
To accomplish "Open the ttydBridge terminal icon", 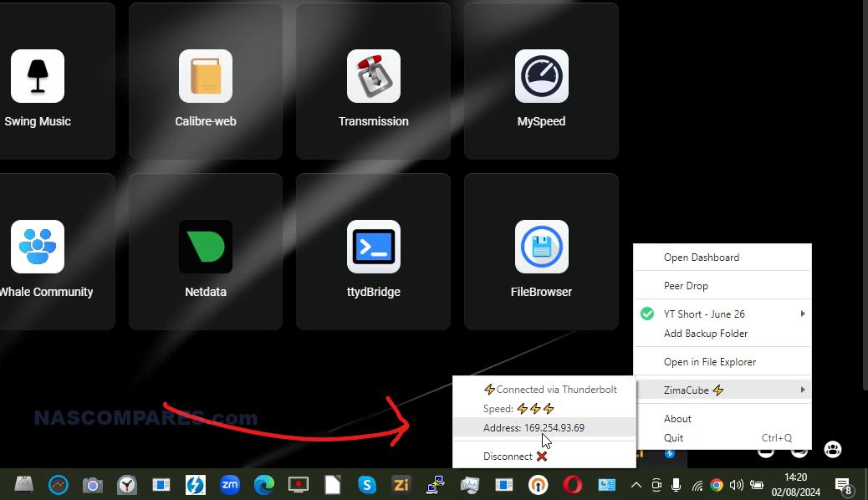I will click(374, 247).
